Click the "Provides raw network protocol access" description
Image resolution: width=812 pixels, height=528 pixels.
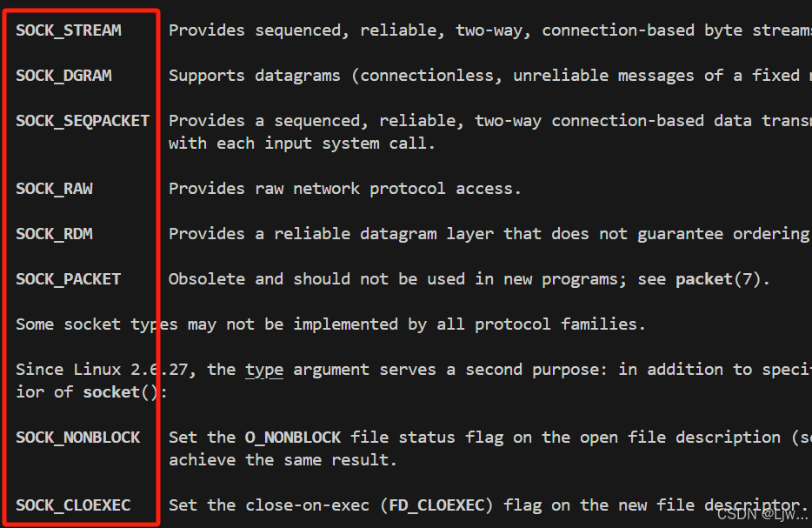344,189
